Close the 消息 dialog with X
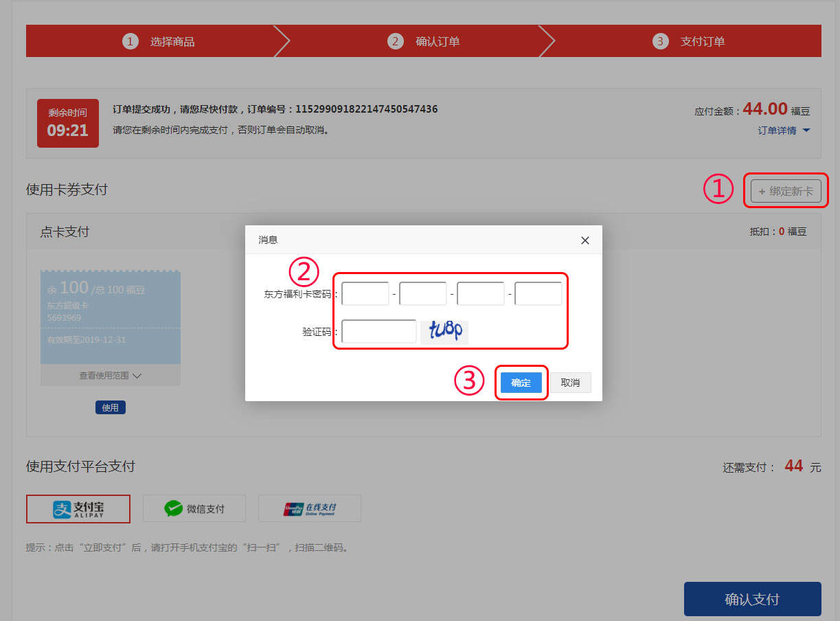Screen dimensions: 840x621 point(584,240)
